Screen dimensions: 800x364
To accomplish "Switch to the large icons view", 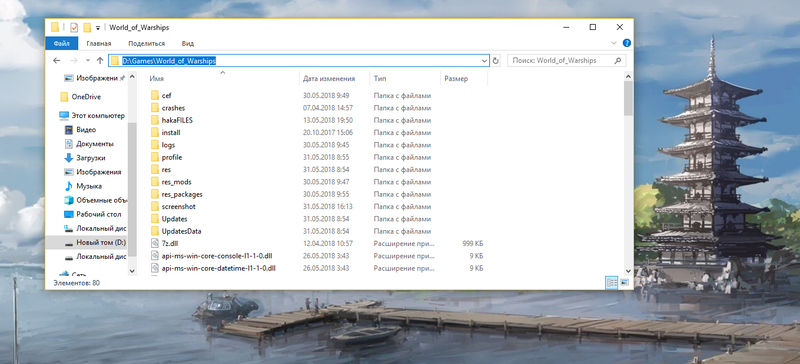I will pyautogui.click(x=624, y=282).
